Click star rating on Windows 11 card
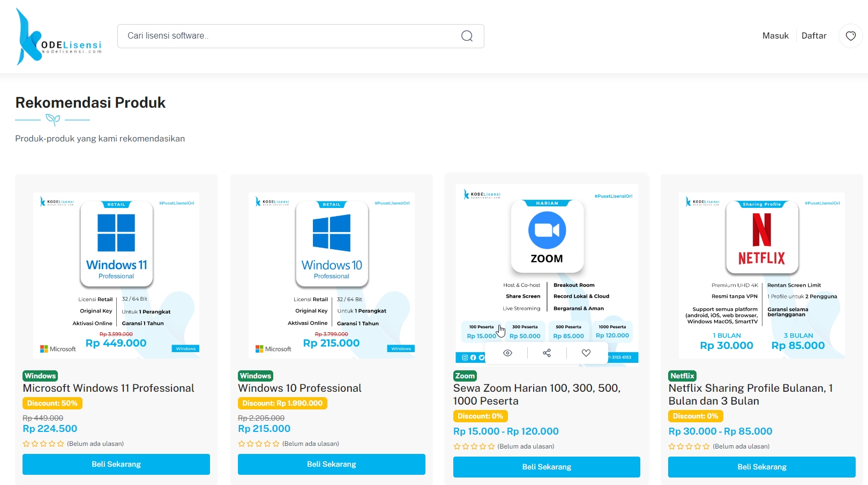The width and height of the screenshot is (868, 485). pyautogui.click(x=43, y=444)
